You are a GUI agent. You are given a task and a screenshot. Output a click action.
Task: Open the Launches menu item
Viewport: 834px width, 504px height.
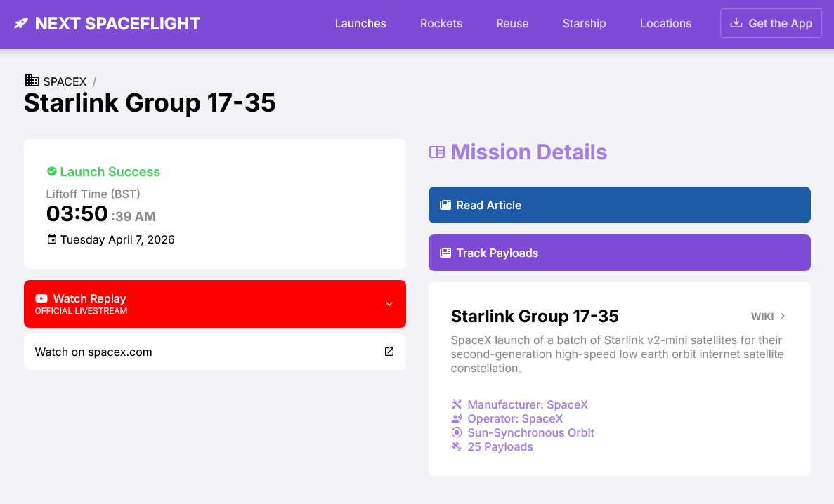(x=360, y=23)
